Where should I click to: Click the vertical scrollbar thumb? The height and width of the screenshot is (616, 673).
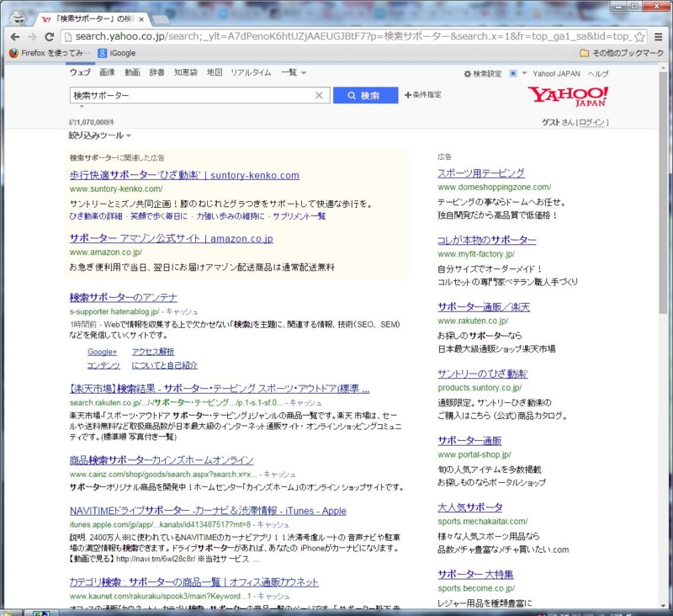point(663,193)
